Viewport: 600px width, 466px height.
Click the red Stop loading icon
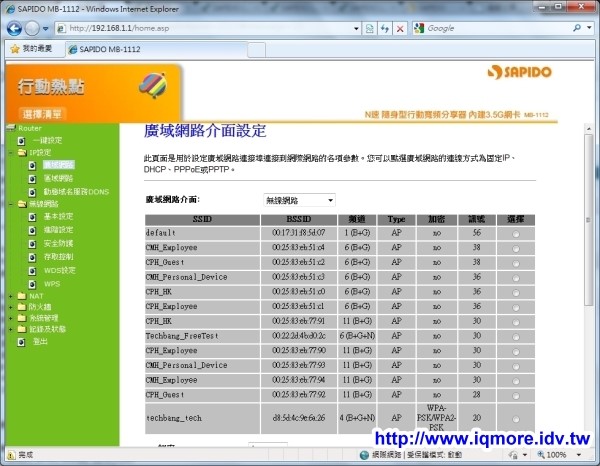(x=400, y=28)
